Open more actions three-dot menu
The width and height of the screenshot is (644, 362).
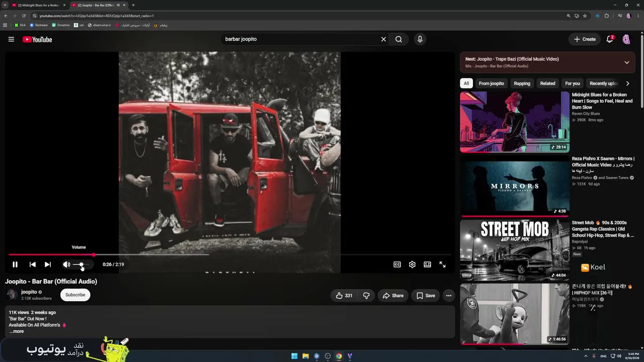pos(449,296)
